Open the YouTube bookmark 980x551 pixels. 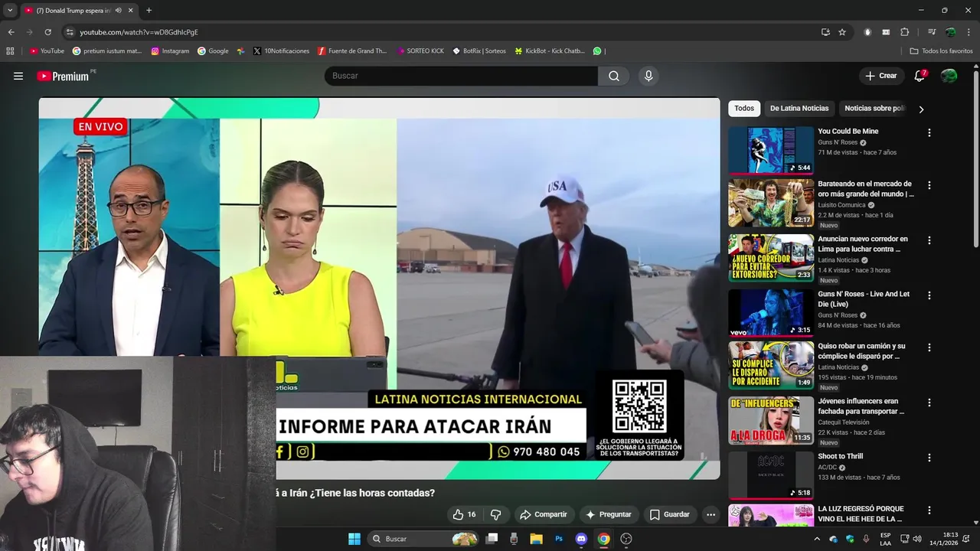(x=47, y=51)
